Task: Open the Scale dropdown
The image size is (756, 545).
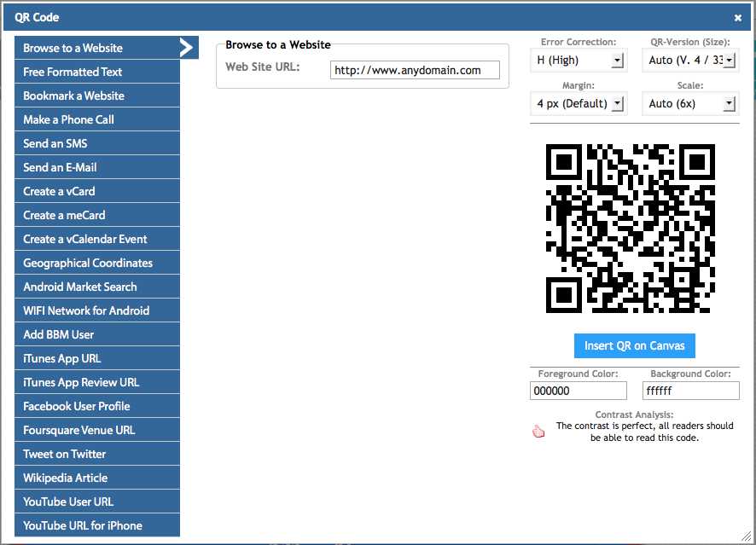Action: pos(690,103)
